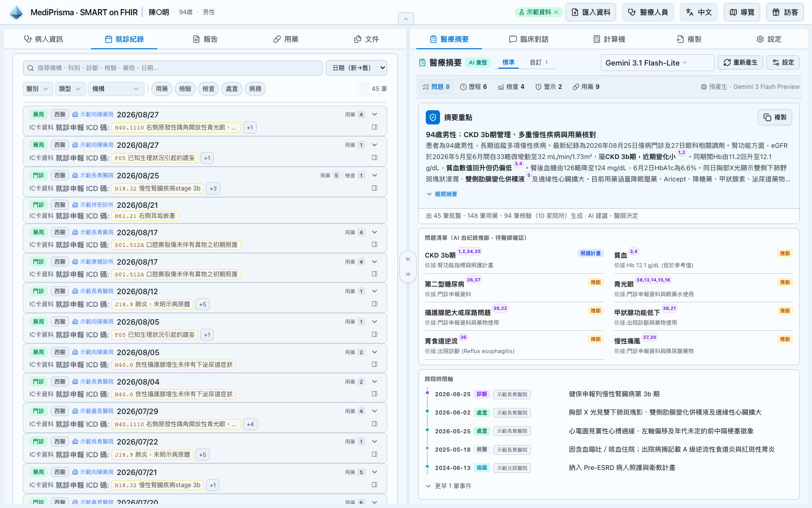Toggle the 處置 filter chip
The width and height of the screenshot is (812, 508).
[x=232, y=89]
